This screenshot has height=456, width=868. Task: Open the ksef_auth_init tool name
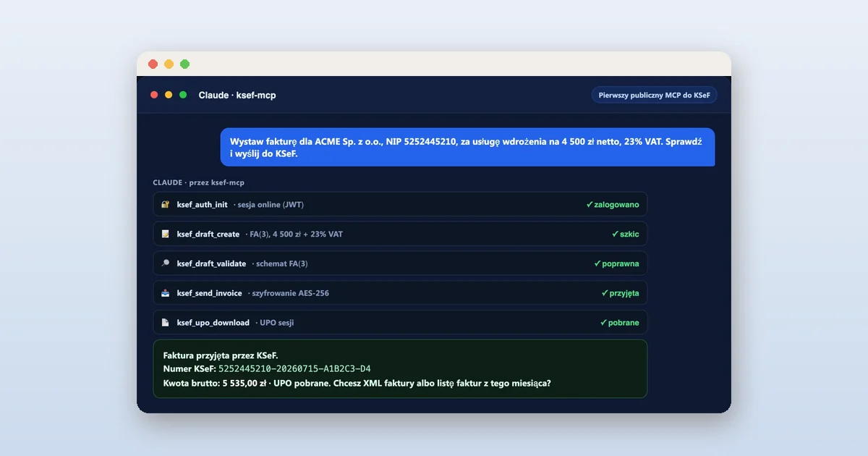(203, 205)
